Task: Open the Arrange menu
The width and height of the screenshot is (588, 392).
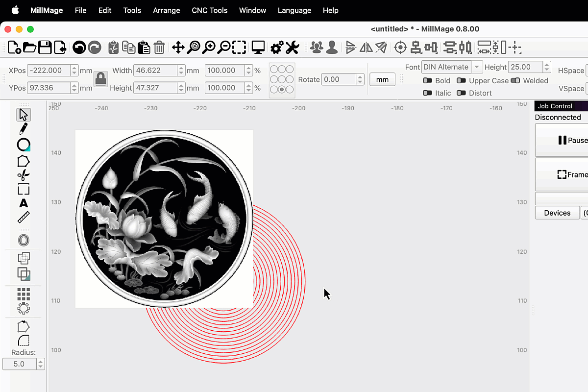Action: pyautogui.click(x=166, y=10)
